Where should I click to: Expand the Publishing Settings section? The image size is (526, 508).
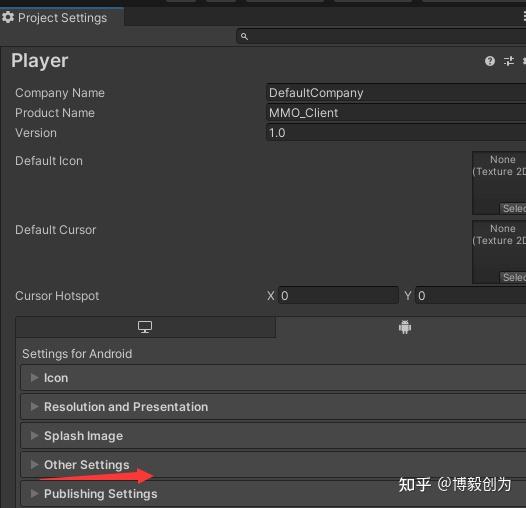(273, 494)
